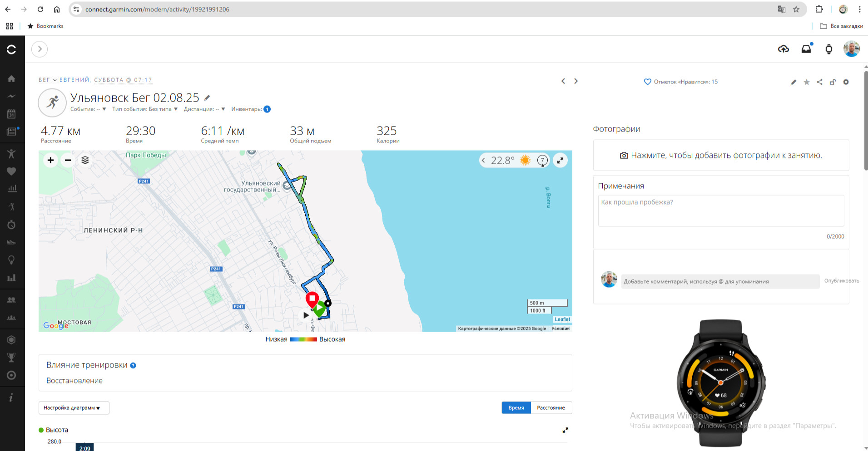Viewport: 868px width, 451px height.
Task: Click the edit pencil icon in activity toolbar
Action: pyautogui.click(x=794, y=82)
